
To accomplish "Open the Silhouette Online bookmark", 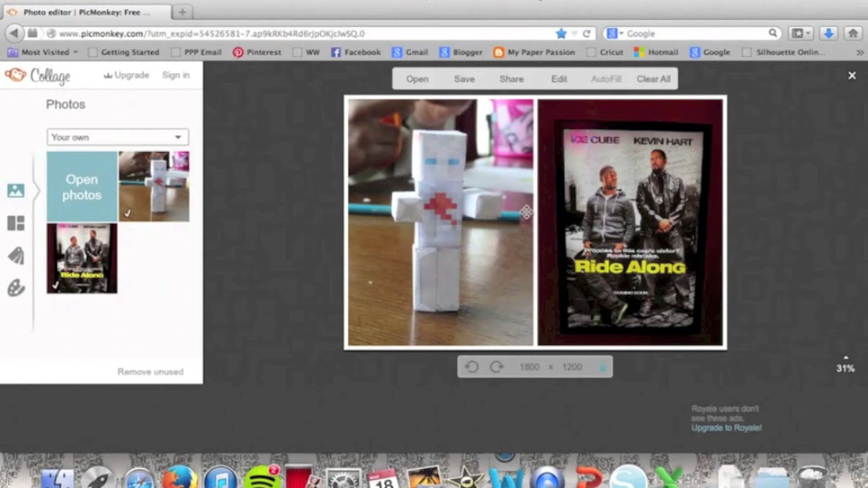I will 783,52.
